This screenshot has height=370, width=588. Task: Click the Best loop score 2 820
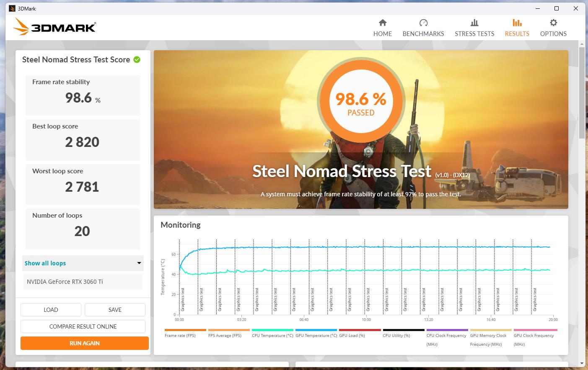pos(82,142)
